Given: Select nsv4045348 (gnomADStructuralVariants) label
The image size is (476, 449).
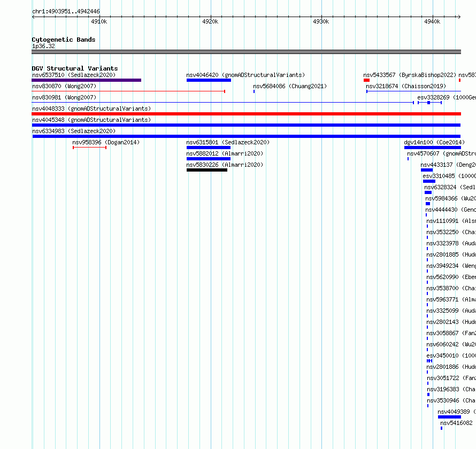Looking at the screenshot, I should [91, 120].
